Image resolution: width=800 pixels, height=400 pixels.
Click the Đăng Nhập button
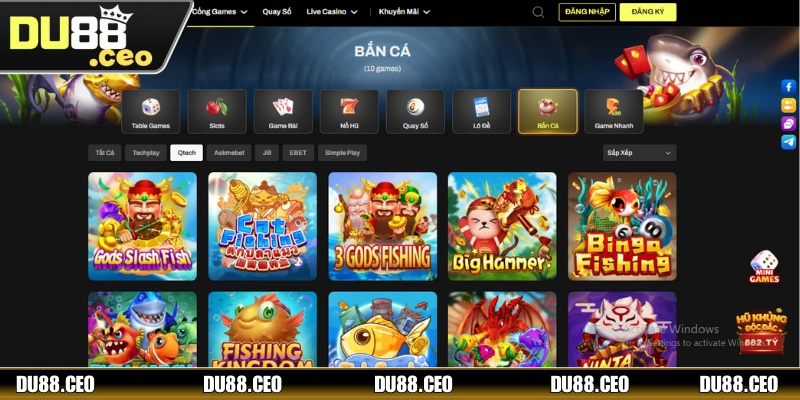click(x=587, y=12)
